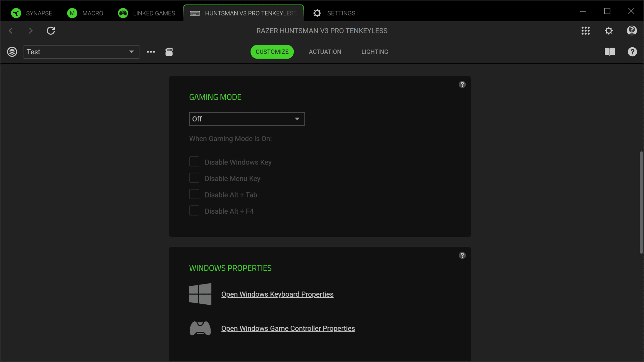The width and height of the screenshot is (644, 362).
Task: Click the onboard memory storage icon
Action: pyautogui.click(x=169, y=52)
